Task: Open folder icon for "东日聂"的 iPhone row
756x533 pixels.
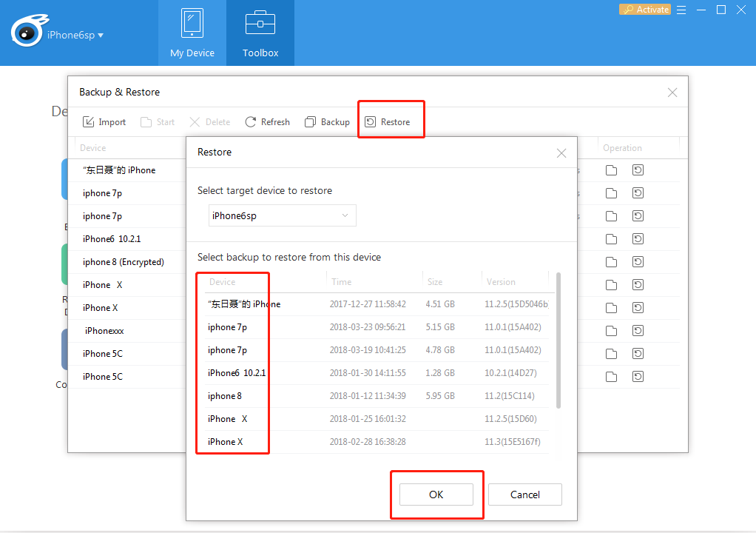Action: click(x=611, y=170)
